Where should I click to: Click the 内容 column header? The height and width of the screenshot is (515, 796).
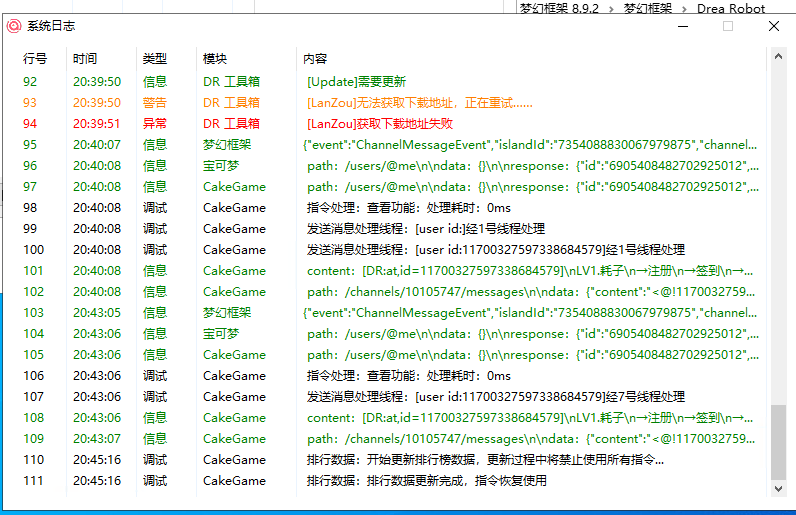coord(315,59)
